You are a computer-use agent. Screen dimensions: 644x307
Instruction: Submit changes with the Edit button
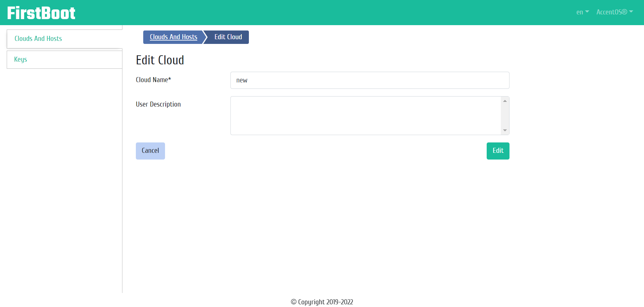pos(498,151)
